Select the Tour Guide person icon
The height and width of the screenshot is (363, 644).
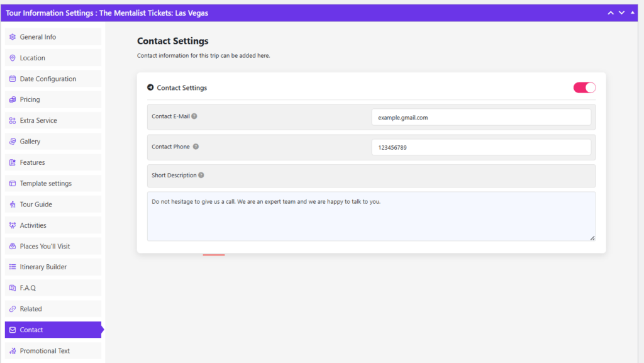pos(11,204)
